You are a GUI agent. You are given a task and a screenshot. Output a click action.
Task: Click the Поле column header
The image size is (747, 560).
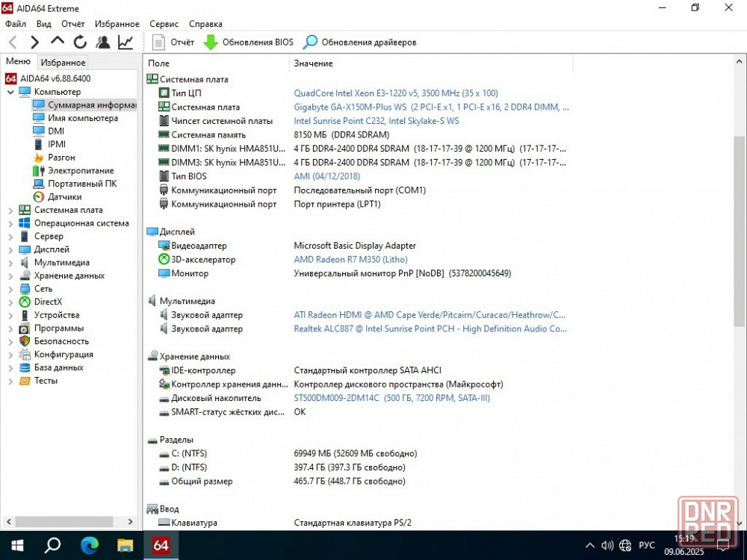pyautogui.click(x=217, y=63)
